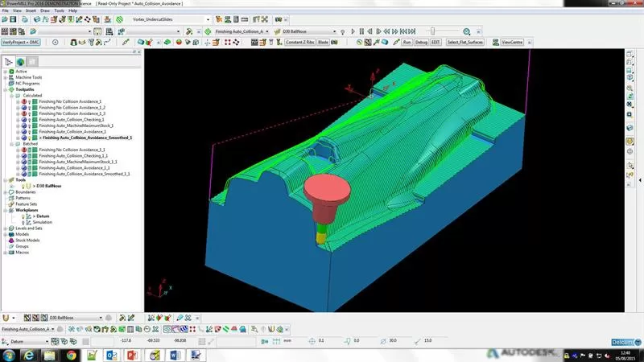Jump to simulation end with last skip button
Image resolution: width=644 pixels, height=362 pixels.
click(x=412, y=31)
